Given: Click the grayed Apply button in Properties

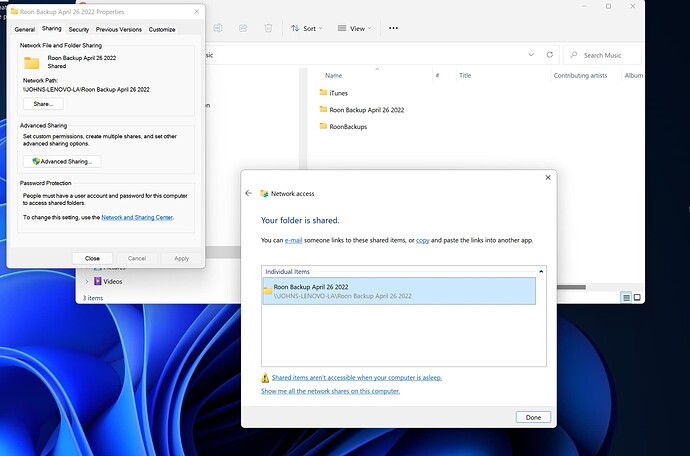Looking at the screenshot, I should coord(181,258).
